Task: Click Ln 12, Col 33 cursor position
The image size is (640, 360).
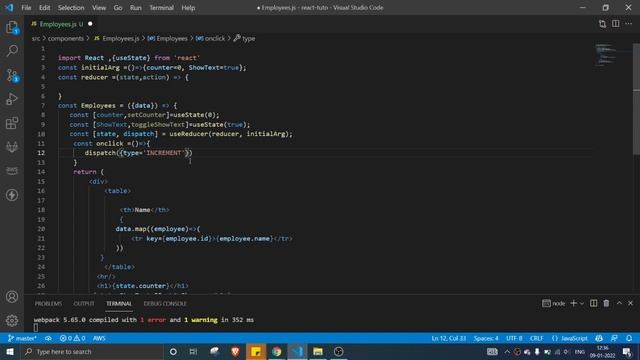Action: pyautogui.click(x=449, y=338)
